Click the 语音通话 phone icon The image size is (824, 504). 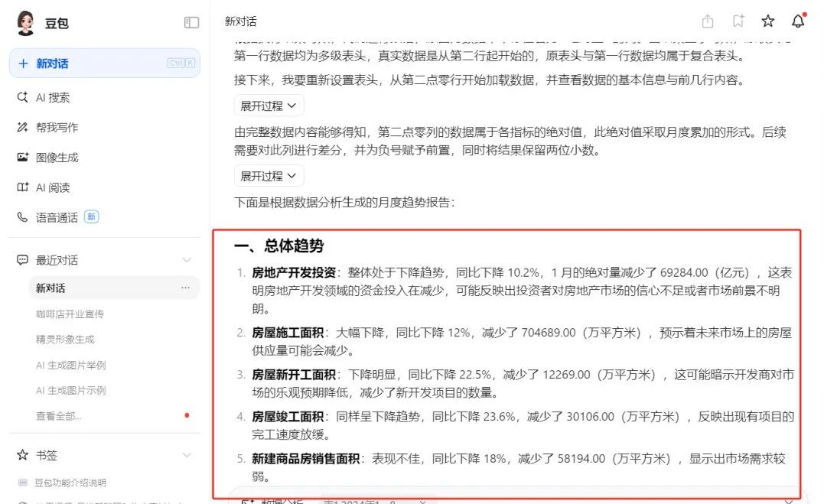click(22, 217)
